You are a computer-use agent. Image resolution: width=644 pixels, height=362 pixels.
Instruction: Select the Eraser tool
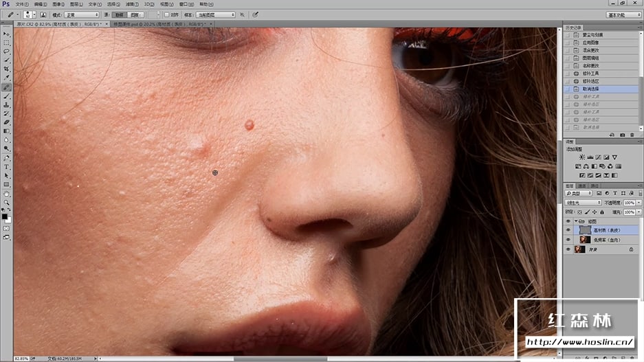[6, 122]
